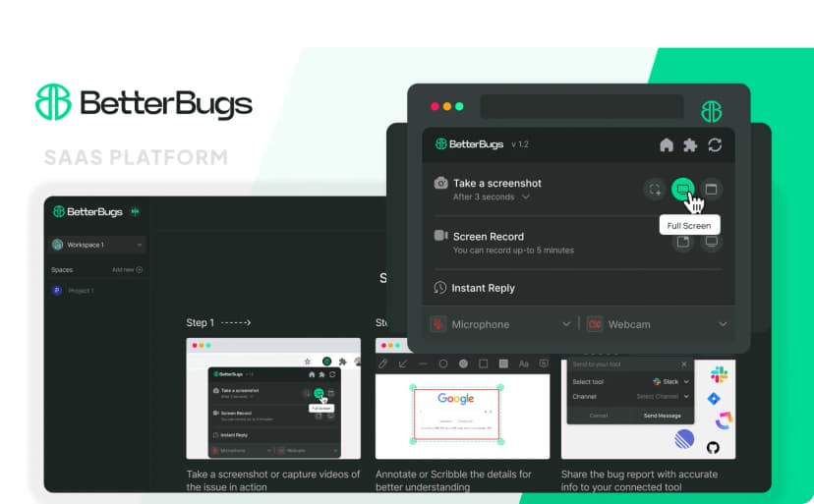Click the desktop recording icon in Screen Record row
The height and width of the screenshot is (504, 814).
point(711,242)
